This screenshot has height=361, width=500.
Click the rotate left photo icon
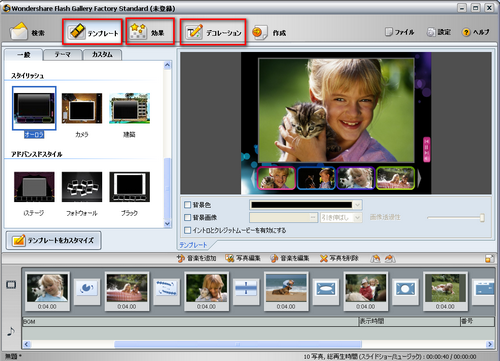pos(375,258)
